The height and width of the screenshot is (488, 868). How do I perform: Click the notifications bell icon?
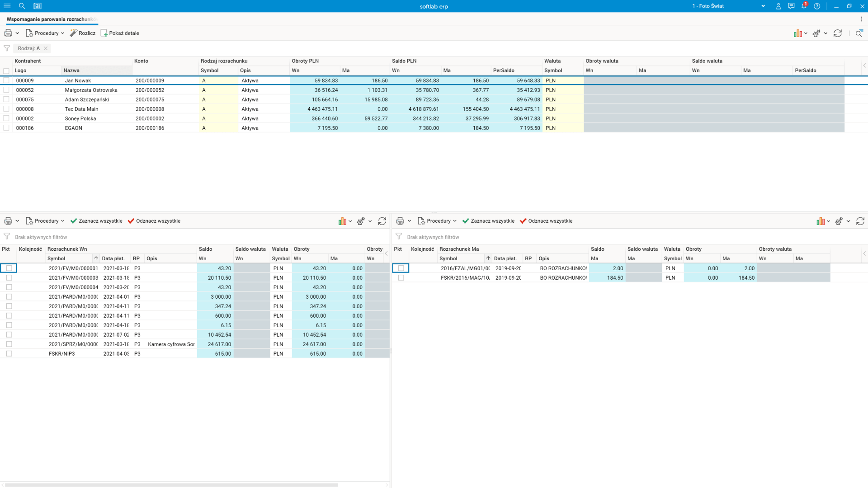(x=804, y=6)
